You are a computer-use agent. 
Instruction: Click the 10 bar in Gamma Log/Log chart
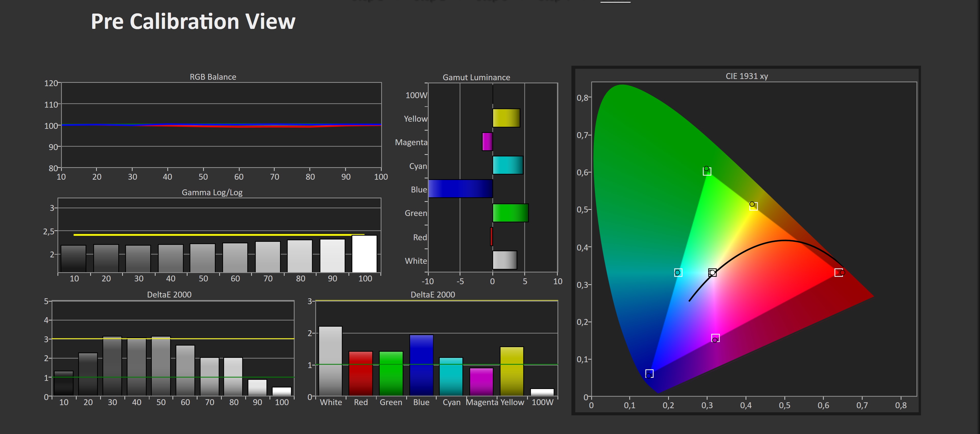tap(73, 258)
